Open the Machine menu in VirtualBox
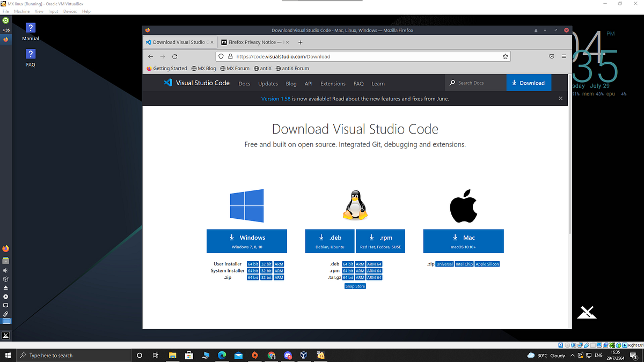 [21, 11]
